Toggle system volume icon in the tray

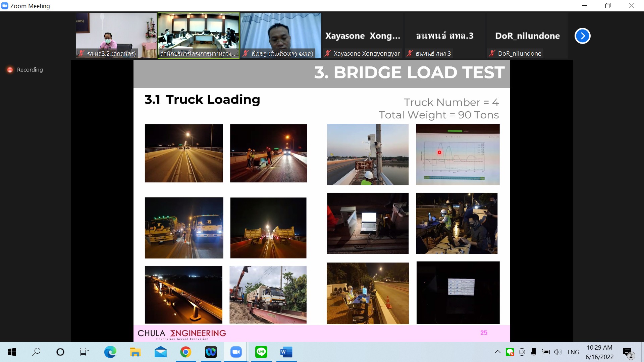557,352
